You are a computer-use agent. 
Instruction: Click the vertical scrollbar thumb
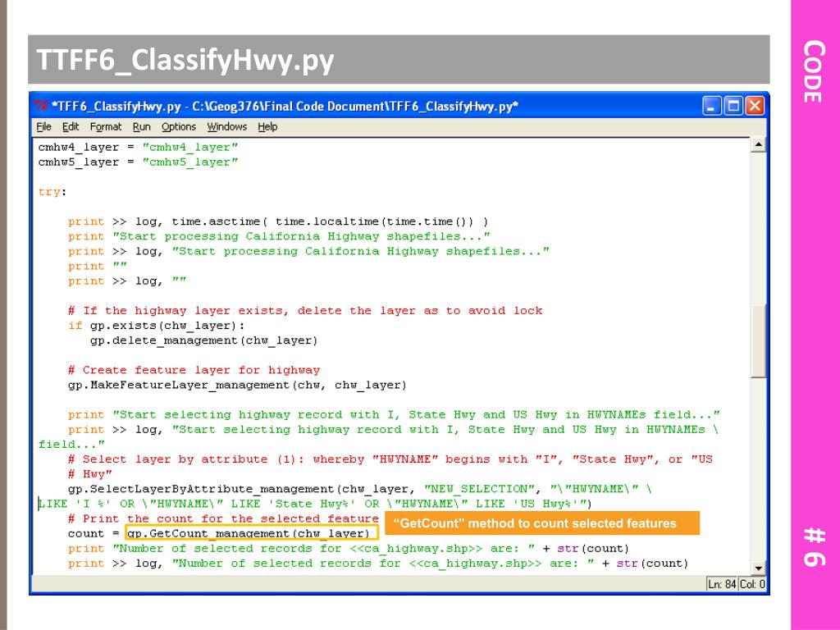(x=758, y=341)
